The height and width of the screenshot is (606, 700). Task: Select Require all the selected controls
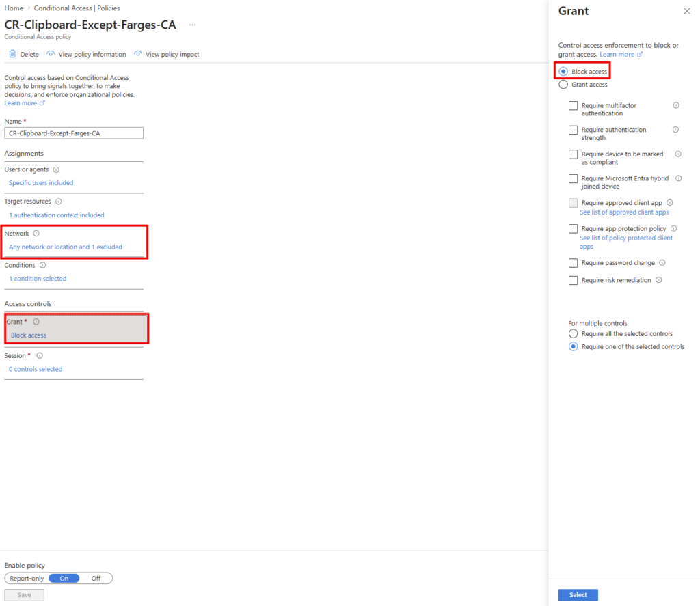coord(574,334)
